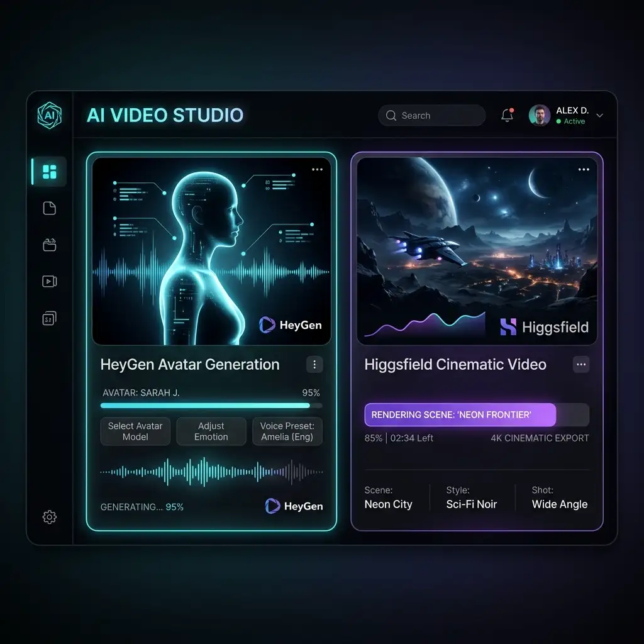
Task: Open the document page icon in sidebar
Action: coord(49,208)
